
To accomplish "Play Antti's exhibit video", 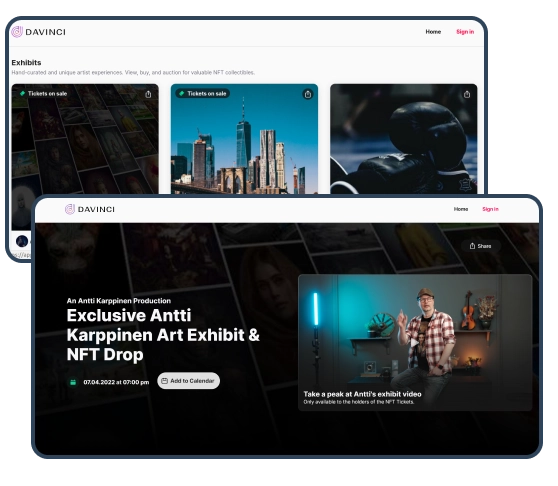I will click(x=415, y=343).
